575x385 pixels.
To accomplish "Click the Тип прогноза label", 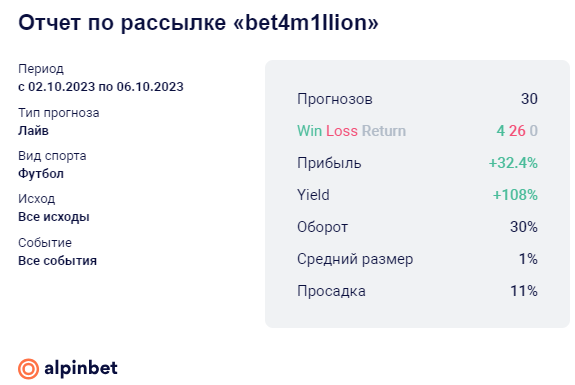I will pos(59,113).
